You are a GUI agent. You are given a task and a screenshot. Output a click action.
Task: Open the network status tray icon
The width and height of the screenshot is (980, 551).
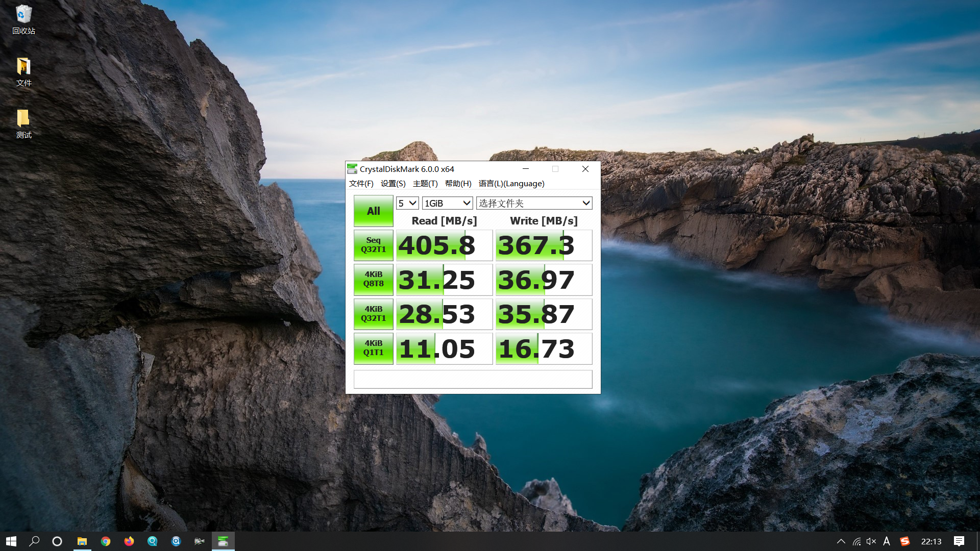pyautogui.click(x=856, y=541)
